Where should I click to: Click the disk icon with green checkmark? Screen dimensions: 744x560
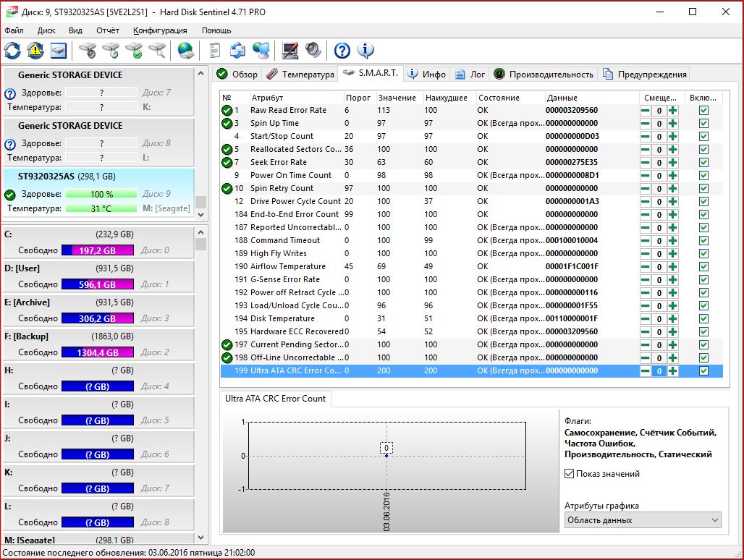(135, 50)
